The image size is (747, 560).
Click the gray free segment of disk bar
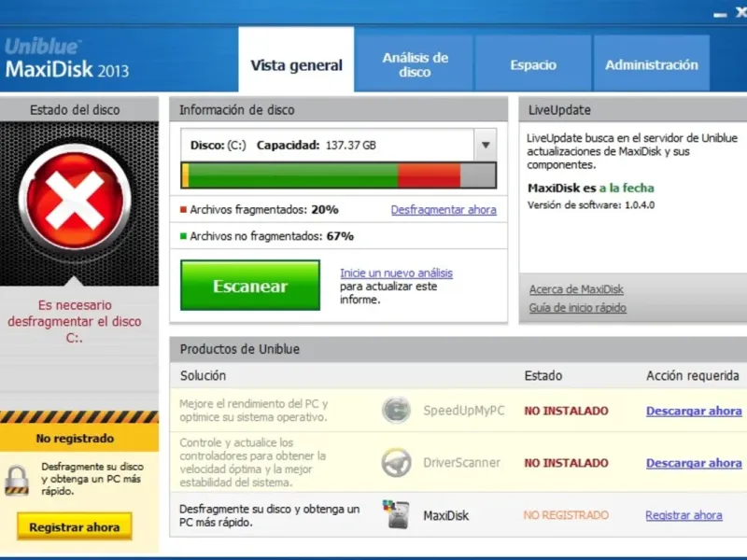click(x=478, y=175)
